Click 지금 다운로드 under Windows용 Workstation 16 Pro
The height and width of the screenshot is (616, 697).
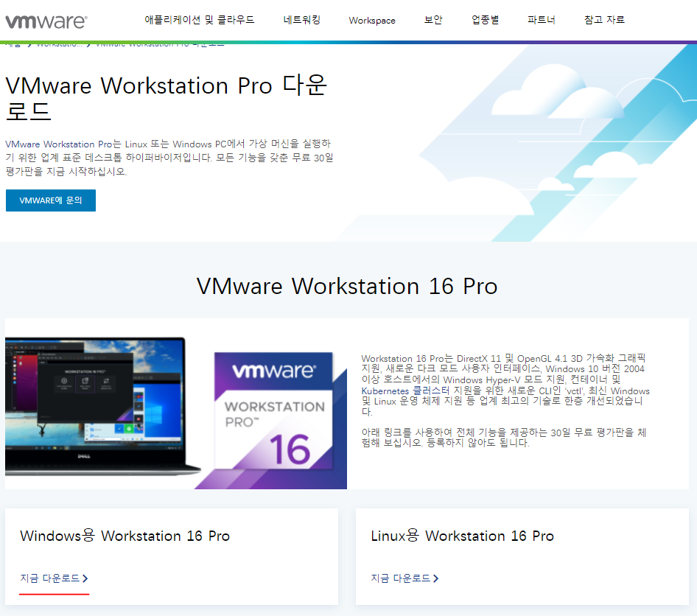pos(50,578)
